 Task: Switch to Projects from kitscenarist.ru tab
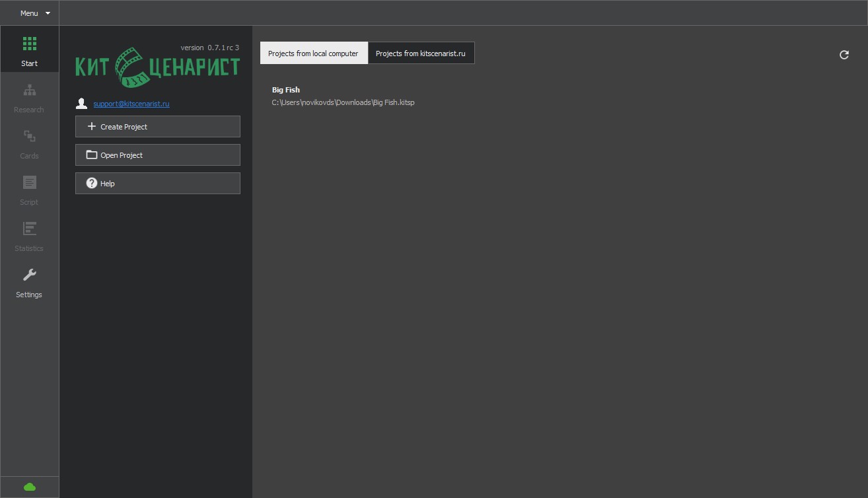coord(421,53)
